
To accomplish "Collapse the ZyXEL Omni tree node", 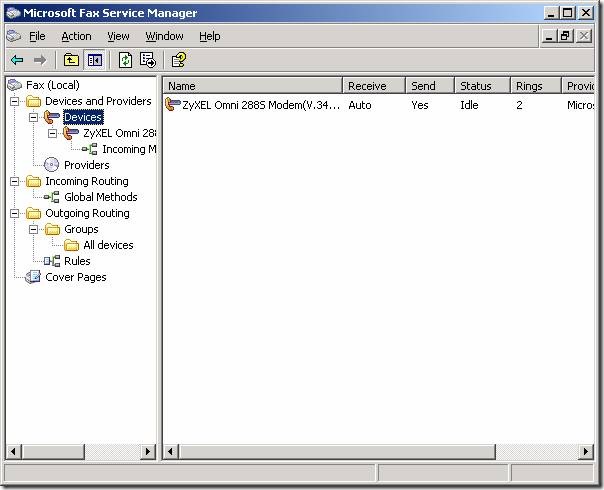I will pyautogui.click(x=52, y=133).
